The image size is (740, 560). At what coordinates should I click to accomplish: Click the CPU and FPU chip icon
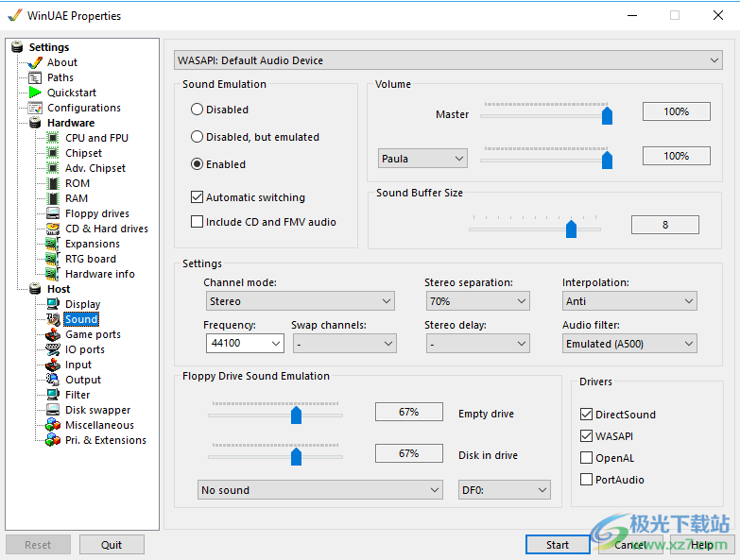(53, 138)
